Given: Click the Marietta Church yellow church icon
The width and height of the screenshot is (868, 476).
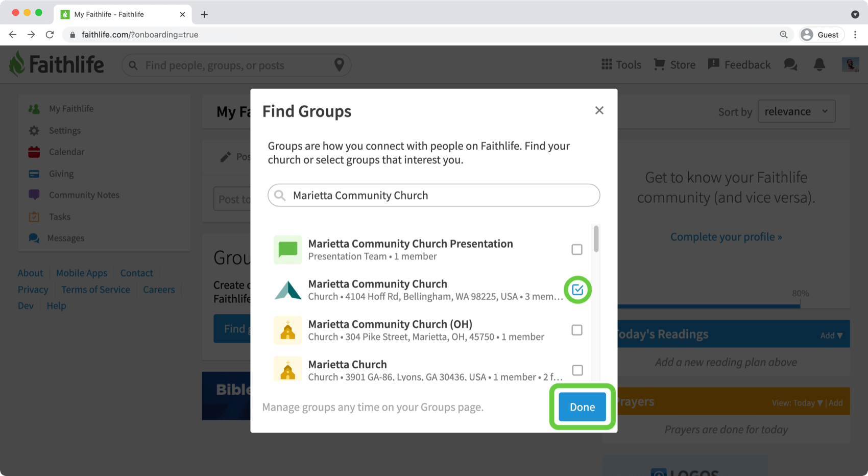Looking at the screenshot, I should pos(288,369).
